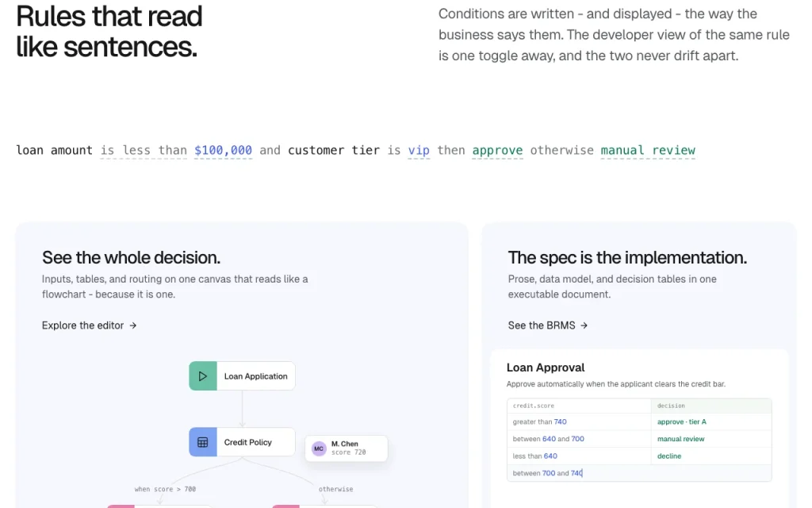Click the "less than 640" table cell
The width and height of the screenshot is (812, 508).
point(579,456)
